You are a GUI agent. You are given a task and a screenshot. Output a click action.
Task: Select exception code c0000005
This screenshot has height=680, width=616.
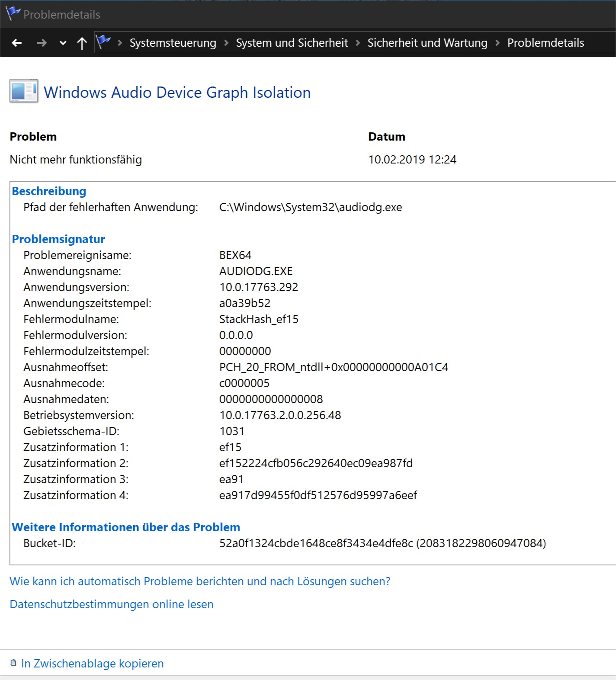tap(244, 383)
